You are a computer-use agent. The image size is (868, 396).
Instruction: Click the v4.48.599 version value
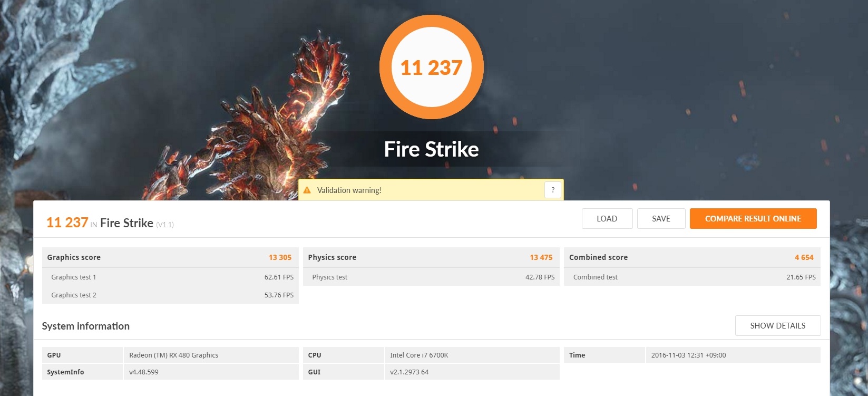click(x=144, y=372)
